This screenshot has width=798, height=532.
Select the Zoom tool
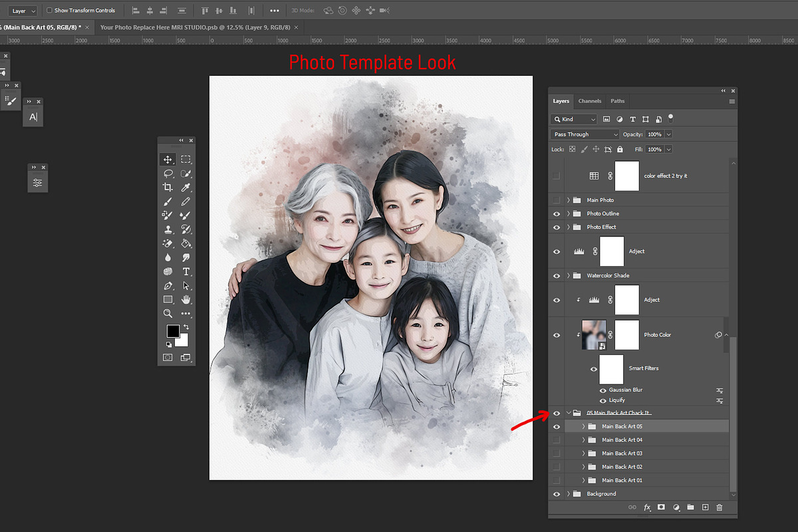(x=168, y=313)
